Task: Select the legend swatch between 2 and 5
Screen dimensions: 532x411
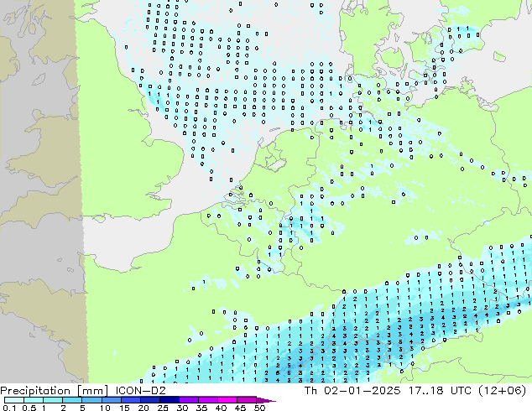Action: pos(72,400)
